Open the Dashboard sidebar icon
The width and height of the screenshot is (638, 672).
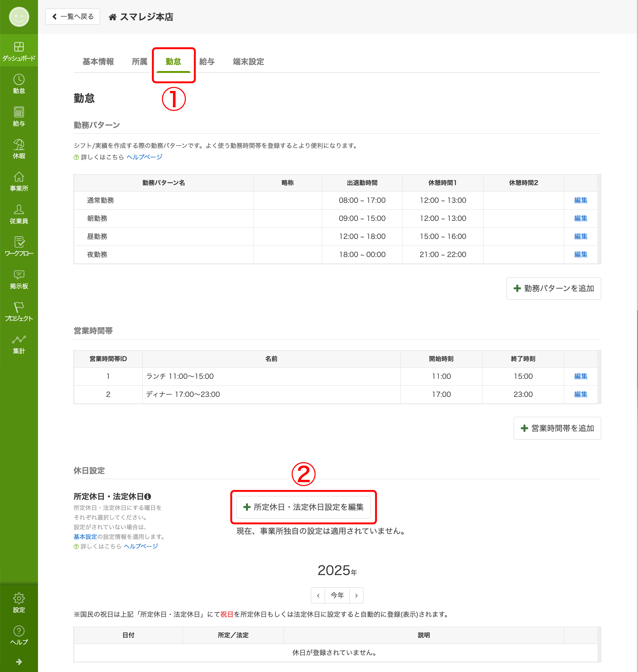tap(19, 47)
